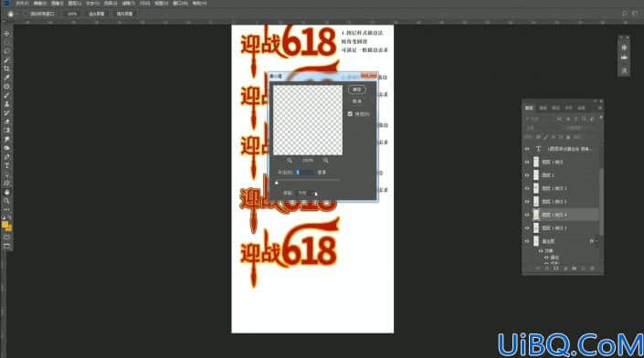Click the foreground color swatch
This screenshot has width=644, height=358.
pyautogui.click(x=5, y=224)
